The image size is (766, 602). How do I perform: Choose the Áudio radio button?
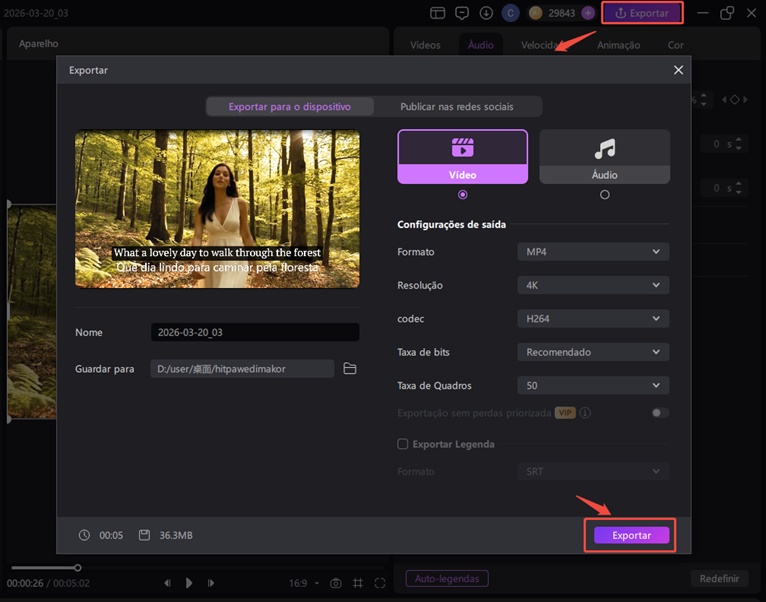pyautogui.click(x=604, y=194)
